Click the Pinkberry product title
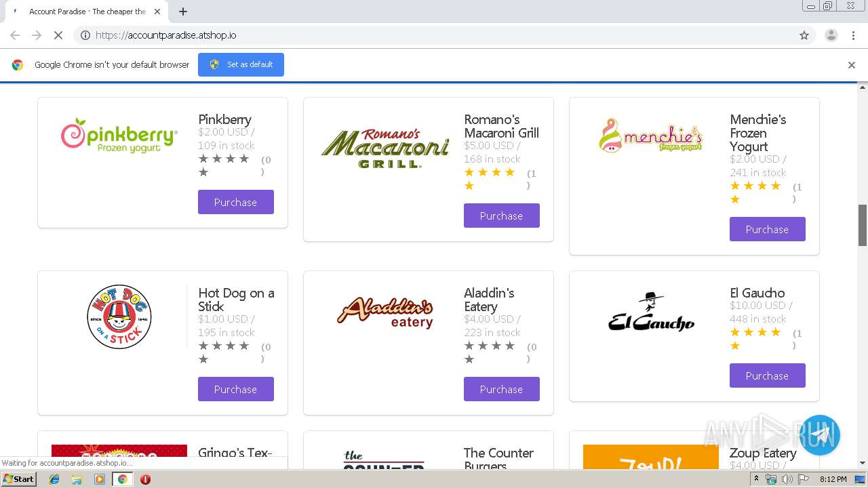868x488 pixels. point(224,119)
